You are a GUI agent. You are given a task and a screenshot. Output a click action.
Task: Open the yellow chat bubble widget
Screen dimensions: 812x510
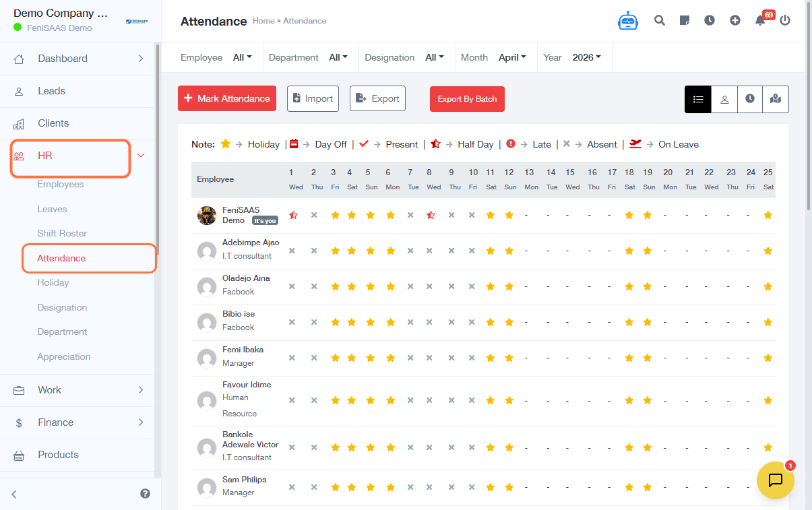[775, 480]
